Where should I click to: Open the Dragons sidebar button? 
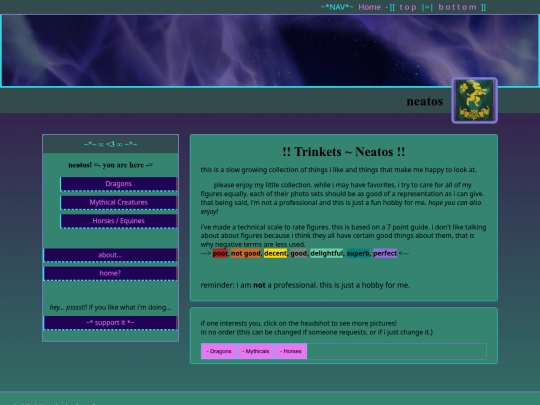pos(118,184)
